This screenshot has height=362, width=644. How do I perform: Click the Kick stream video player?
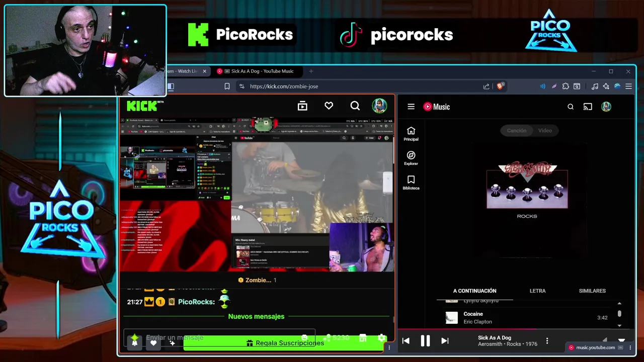click(x=257, y=194)
